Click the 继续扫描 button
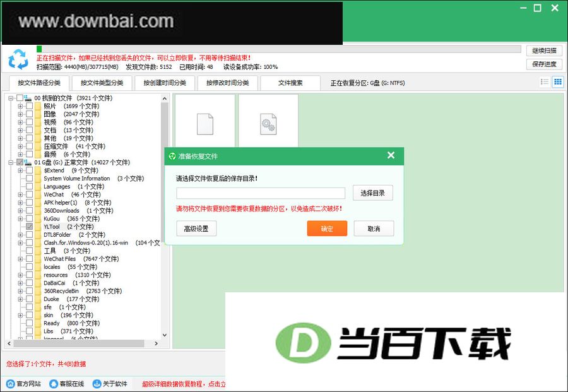The height and width of the screenshot is (392, 568). pos(544,50)
